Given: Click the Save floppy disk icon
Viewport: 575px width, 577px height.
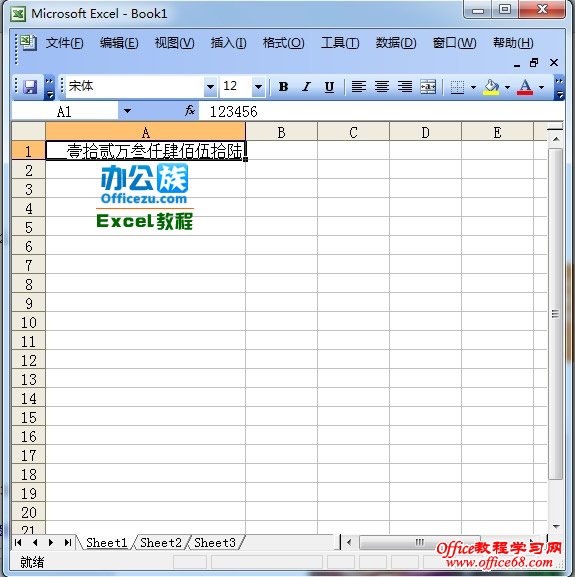Looking at the screenshot, I should pyautogui.click(x=30, y=87).
